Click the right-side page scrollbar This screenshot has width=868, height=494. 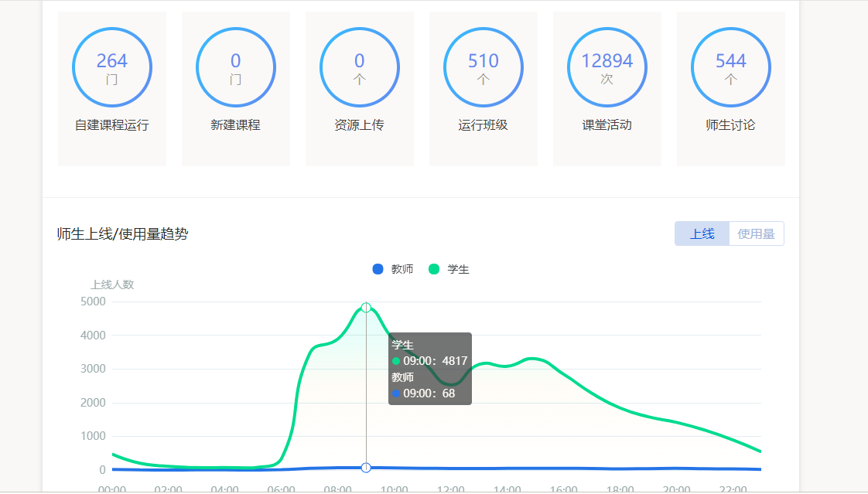coord(863,247)
